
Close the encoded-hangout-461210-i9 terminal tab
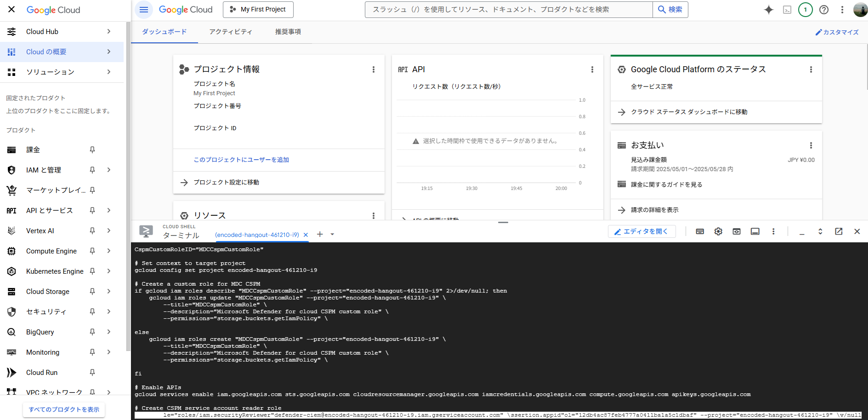pos(306,235)
